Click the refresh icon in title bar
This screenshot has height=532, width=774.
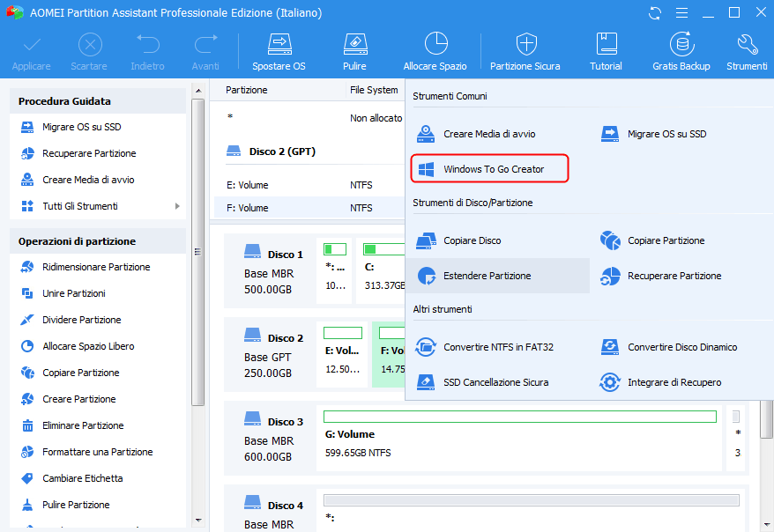coord(655,13)
